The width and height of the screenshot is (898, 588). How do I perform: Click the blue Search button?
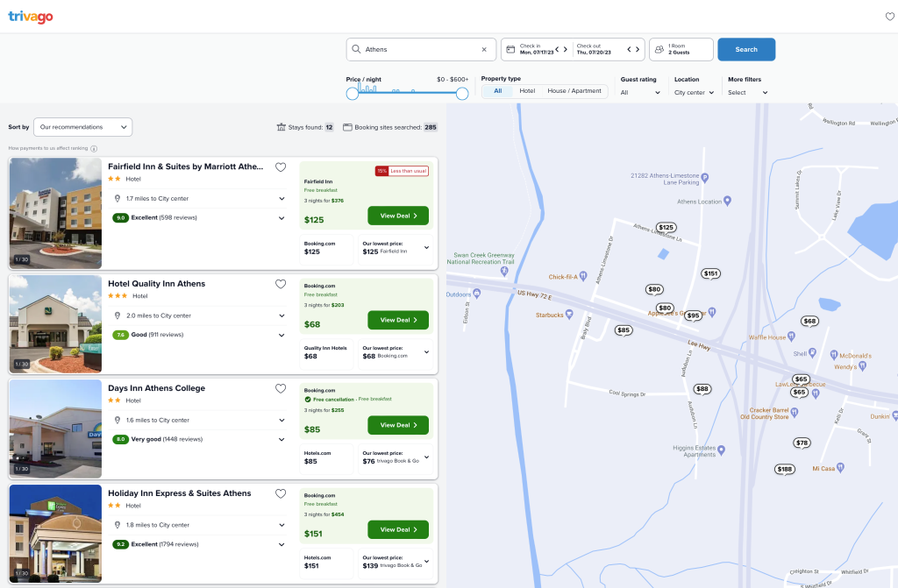coord(746,50)
